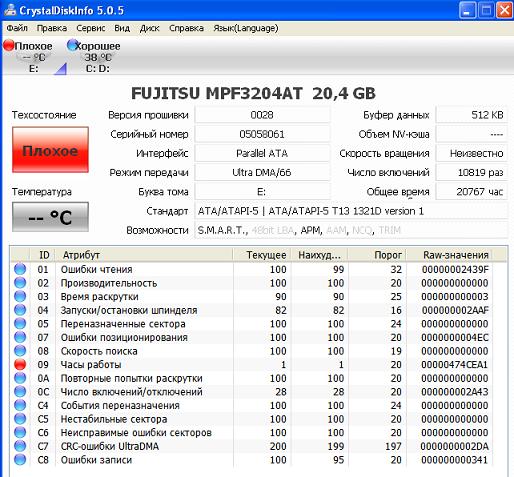Click the Техсостояние label
Image resolution: width=514 pixels, height=477 pixels.
pos(44,115)
